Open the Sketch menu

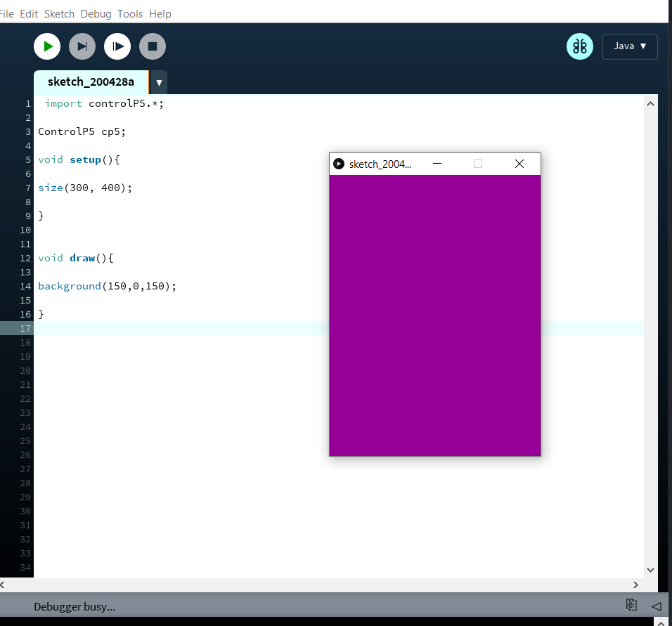[x=59, y=14]
